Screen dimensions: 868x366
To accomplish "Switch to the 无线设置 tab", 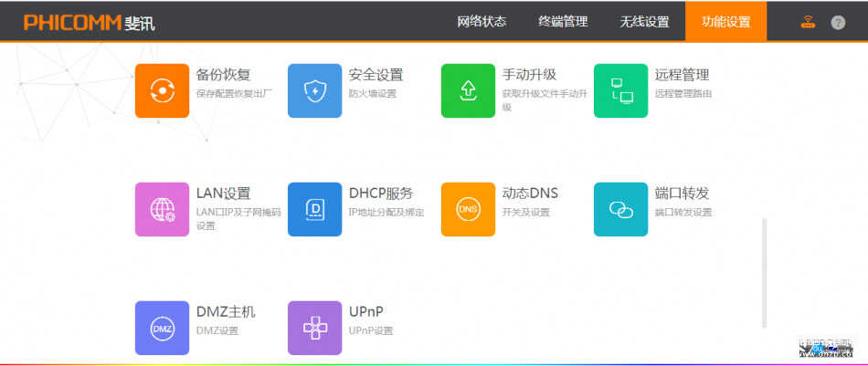I will pos(644,22).
